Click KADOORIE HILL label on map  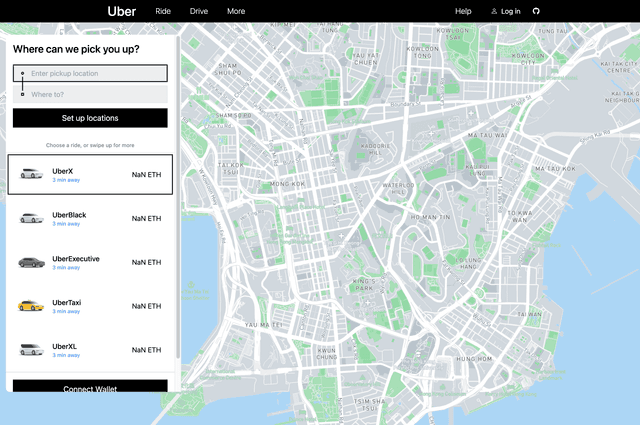tap(375, 149)
